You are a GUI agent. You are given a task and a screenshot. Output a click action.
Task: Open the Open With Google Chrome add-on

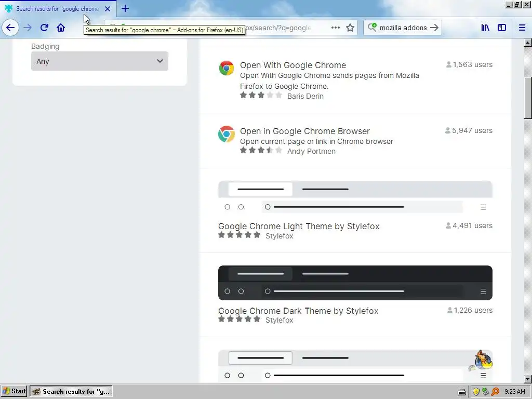tap(293, 65)
